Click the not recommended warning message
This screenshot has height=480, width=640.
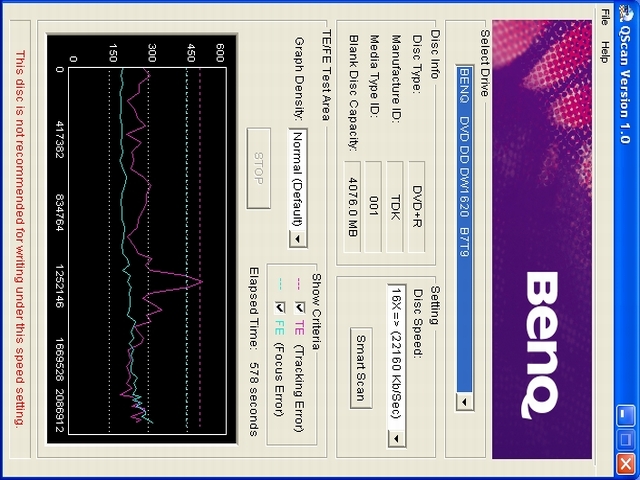coord(20,239)
